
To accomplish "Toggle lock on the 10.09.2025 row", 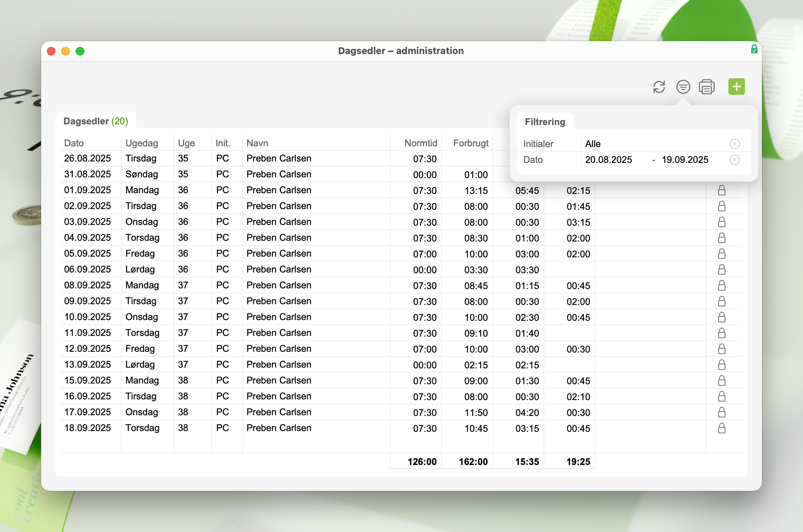I will point(722,317).
